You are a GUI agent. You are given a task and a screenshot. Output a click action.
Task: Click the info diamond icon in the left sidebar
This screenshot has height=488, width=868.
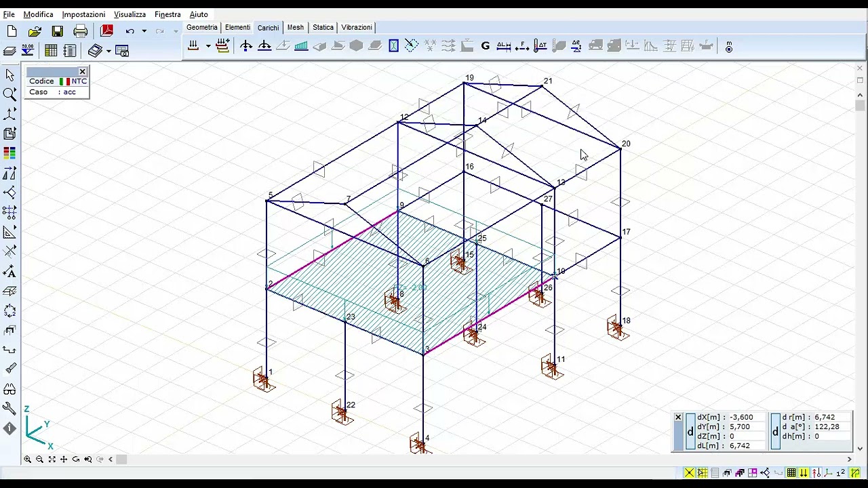9,428
